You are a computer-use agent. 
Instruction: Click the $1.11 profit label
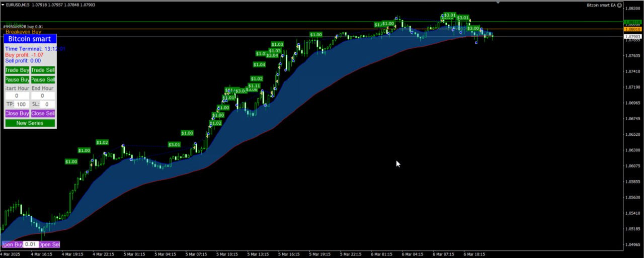pos(254,86)
